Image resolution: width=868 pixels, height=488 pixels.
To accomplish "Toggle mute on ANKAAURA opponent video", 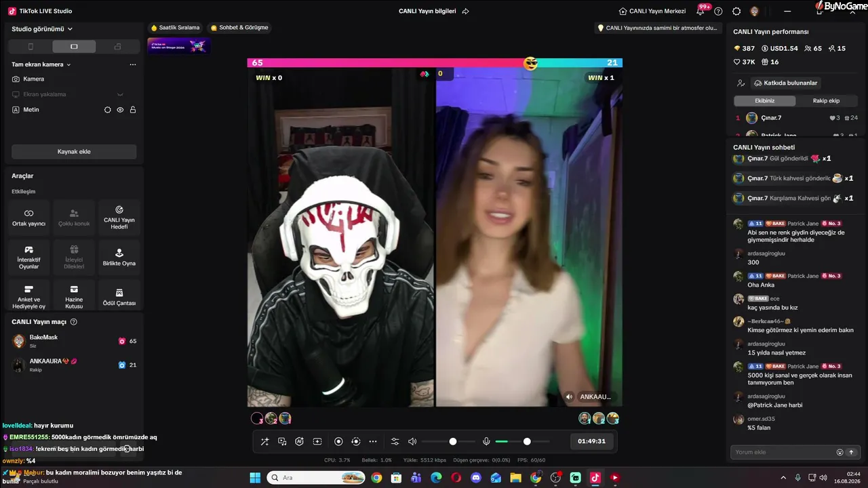I will pos(570,397).
